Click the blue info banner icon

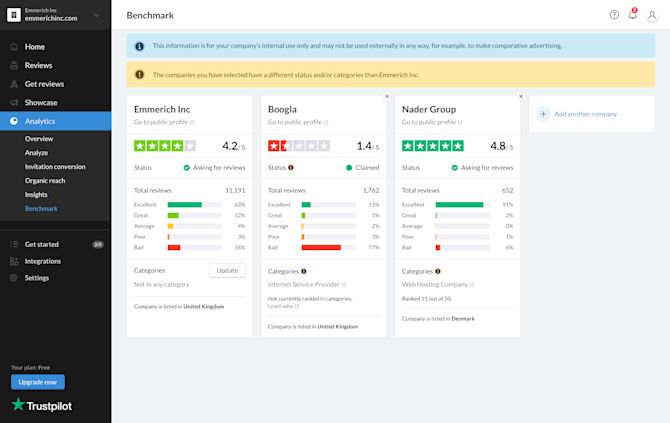point(139,46)
